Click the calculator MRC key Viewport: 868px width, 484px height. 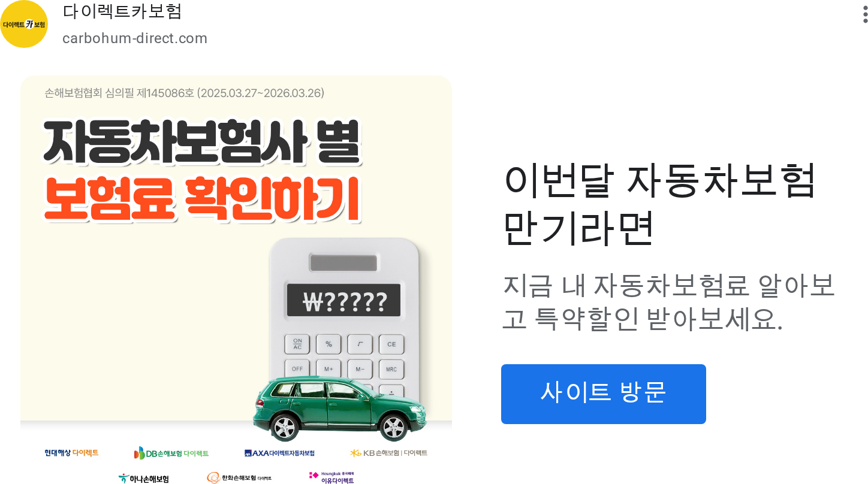tap(391, 369)
